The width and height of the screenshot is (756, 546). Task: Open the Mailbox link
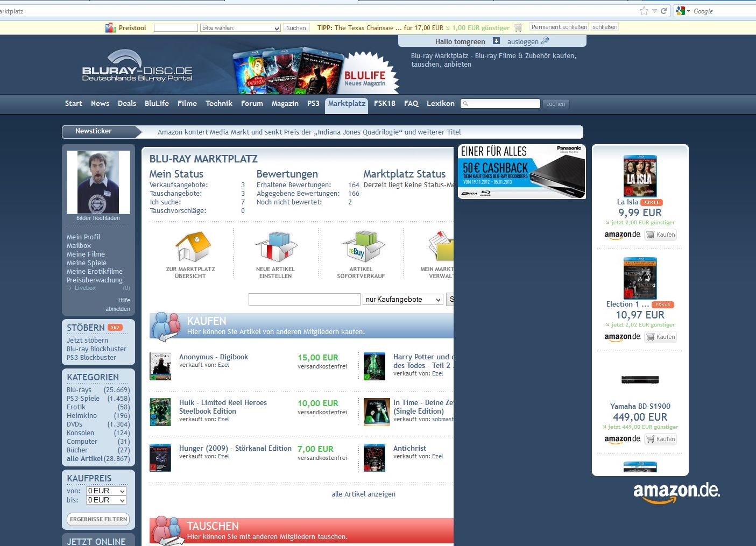79,246
